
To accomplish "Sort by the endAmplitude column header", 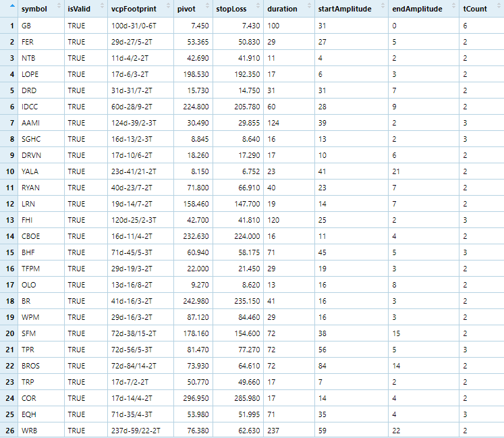I will click(424, 9).
